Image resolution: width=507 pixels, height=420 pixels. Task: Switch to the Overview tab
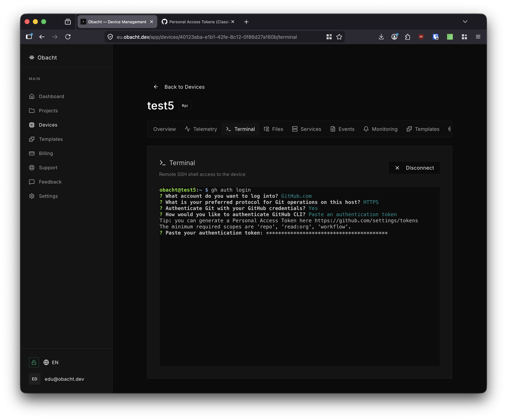pos(164,129)
